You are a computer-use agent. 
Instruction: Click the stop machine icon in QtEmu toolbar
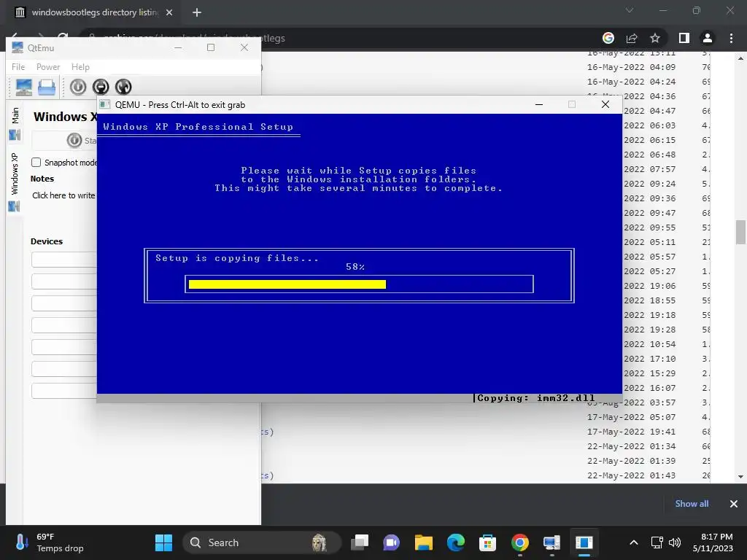pyautogui.click(x=101, y=87)
